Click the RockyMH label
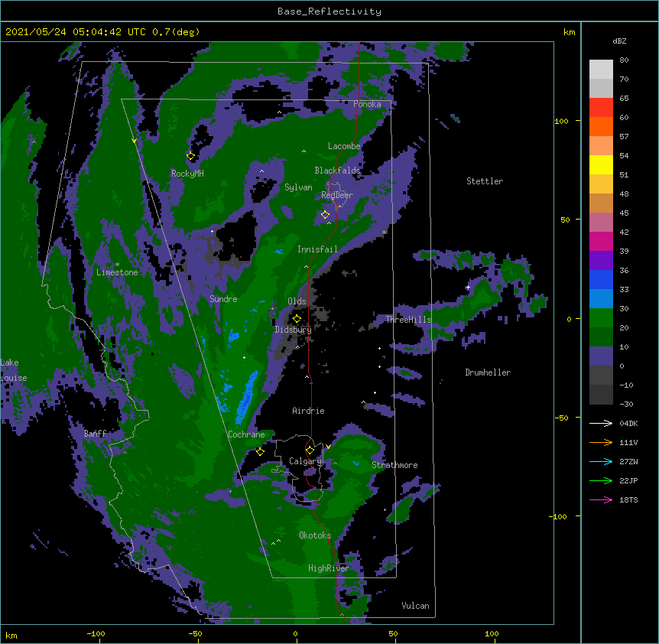 coord(187,173)
